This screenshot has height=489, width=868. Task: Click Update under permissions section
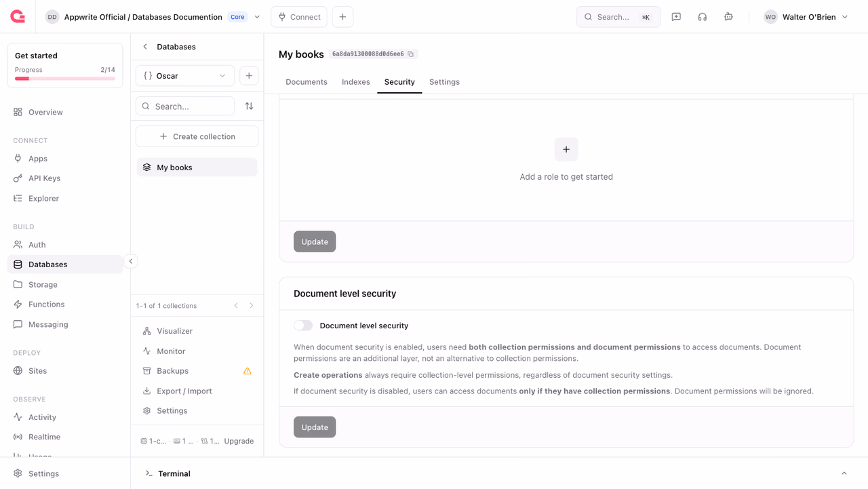point(315,241)
